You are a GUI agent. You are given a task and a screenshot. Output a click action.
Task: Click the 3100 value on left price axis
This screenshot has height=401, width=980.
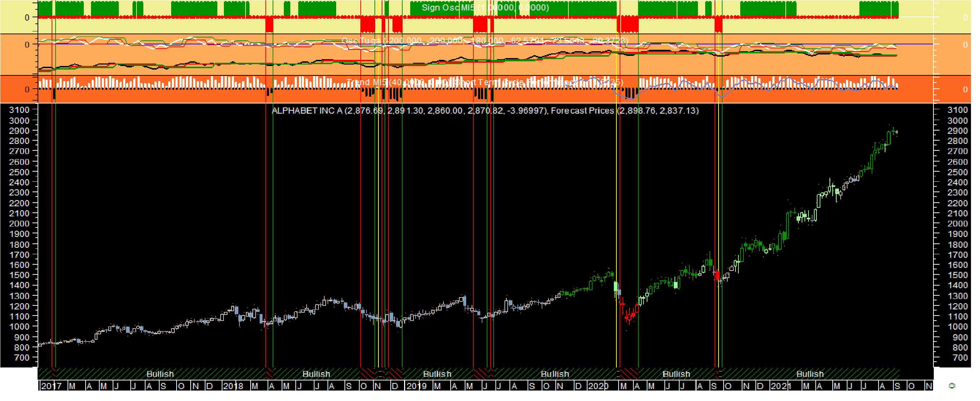19,111
